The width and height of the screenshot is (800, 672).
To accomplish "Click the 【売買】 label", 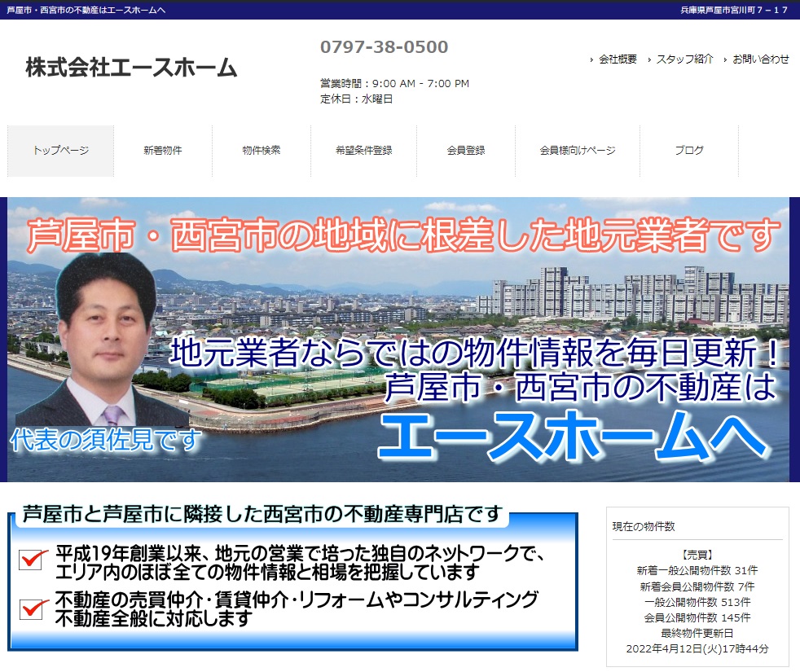I will (x=697, y=555).
